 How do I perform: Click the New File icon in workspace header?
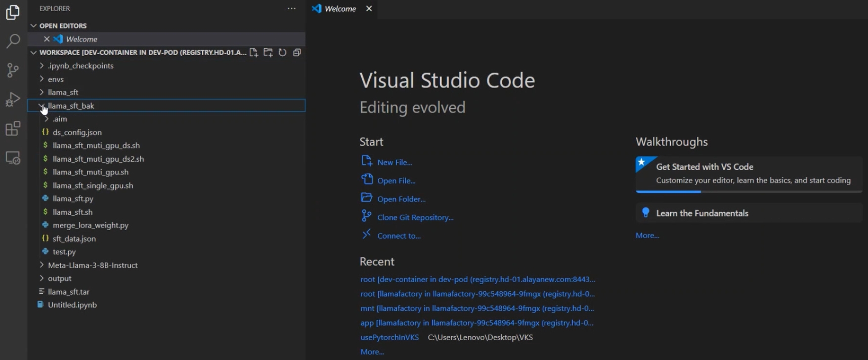(x=253, y=53)
